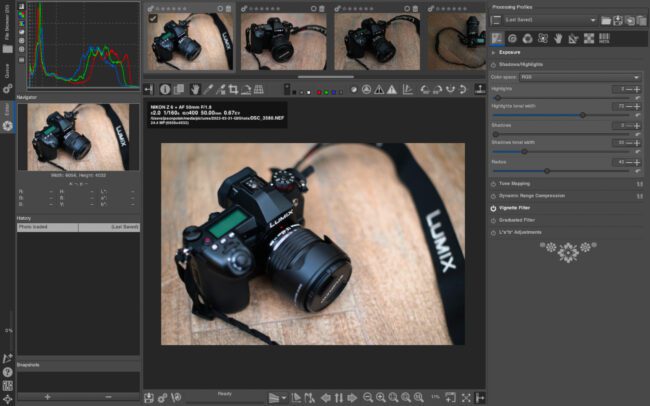This screenshot has height=406, width=650.
Task: Expand L*a*b* Adjustments section
Action: (520, 233)
